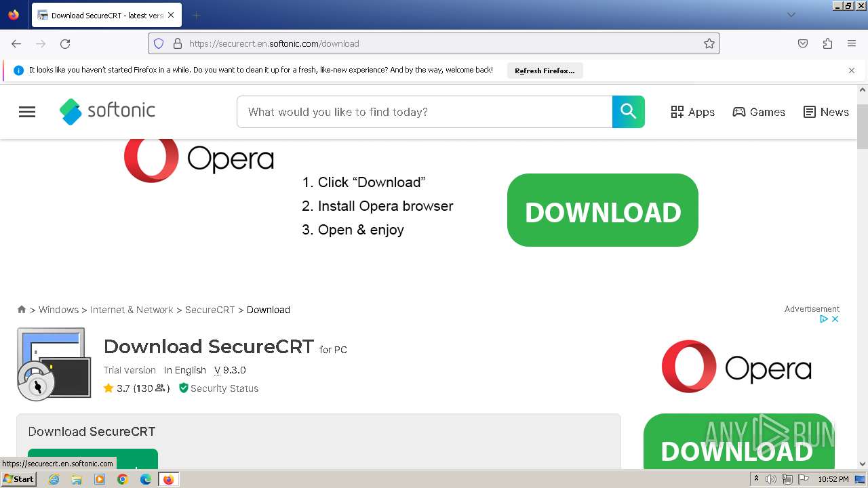The width and height of the screenshot is (868, 488).
Task: Click Opera logo in sidebar ad
Action: [x=736, y=367]
